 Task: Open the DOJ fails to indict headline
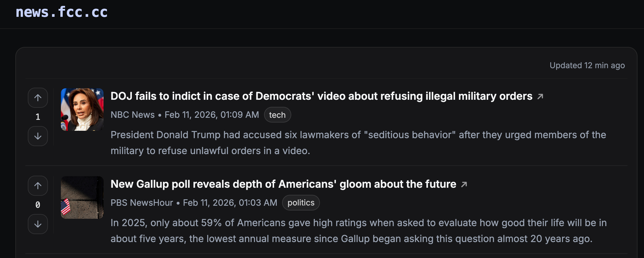[321, 96]
